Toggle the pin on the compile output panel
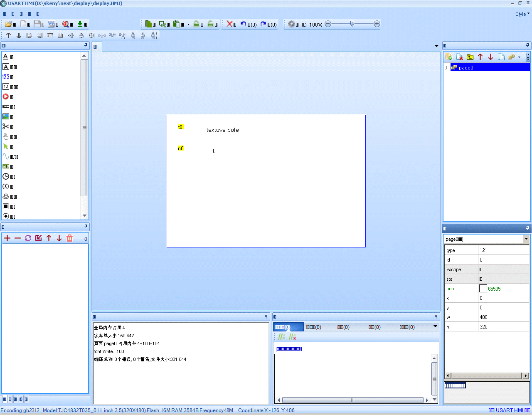 click(266, 317)
